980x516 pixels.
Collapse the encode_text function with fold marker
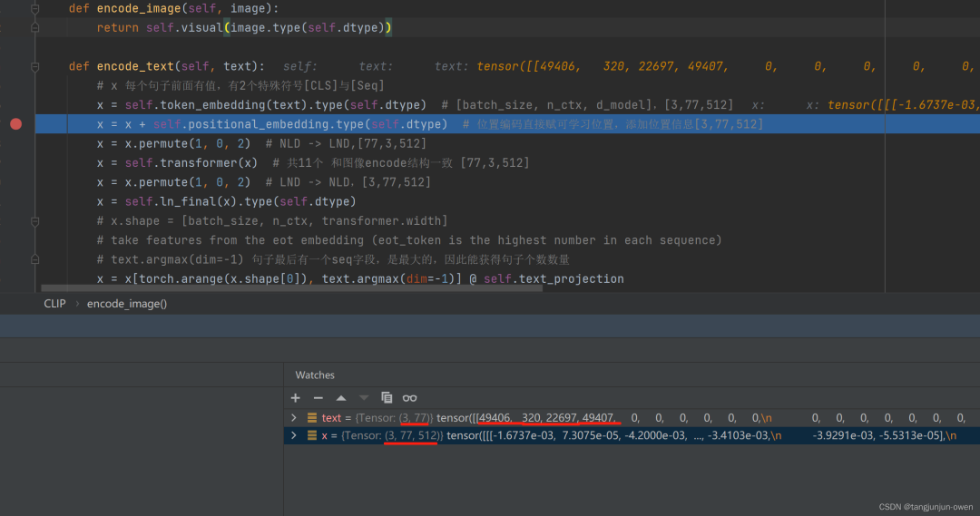point(34,66)
